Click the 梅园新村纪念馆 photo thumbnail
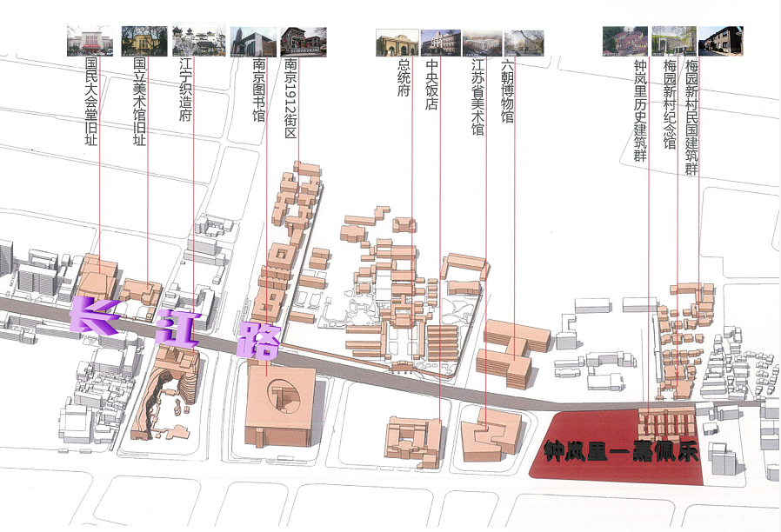The height and width of the screenshot is (532, 781). [x=674, y=42]
